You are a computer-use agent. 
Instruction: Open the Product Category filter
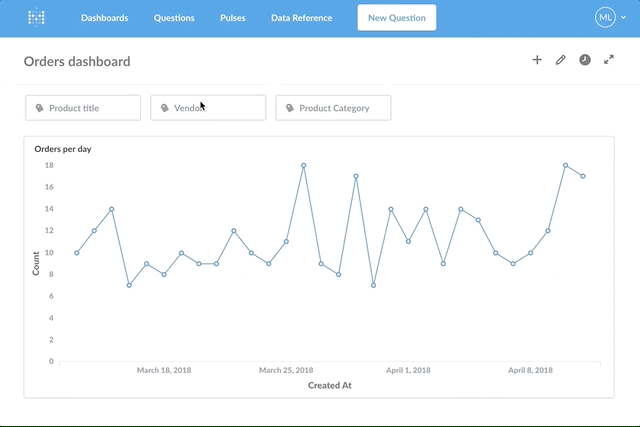[x=333, y=108]
